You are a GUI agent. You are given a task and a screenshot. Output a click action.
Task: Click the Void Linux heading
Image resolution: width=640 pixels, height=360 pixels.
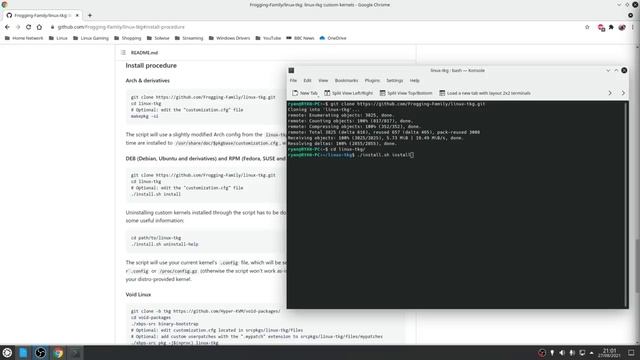click(138, 294)
